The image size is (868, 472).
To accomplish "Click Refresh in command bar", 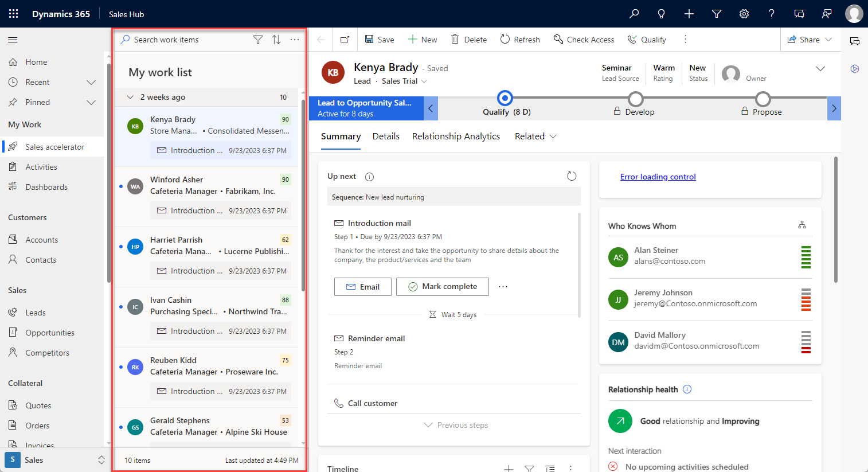I will [x=520, y=40].
